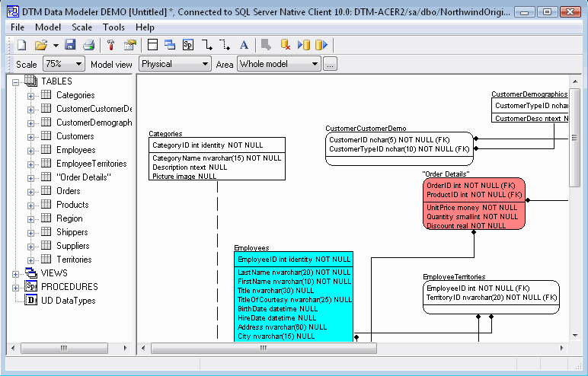Select the solid relationship line tool

[x=206, y=45]
